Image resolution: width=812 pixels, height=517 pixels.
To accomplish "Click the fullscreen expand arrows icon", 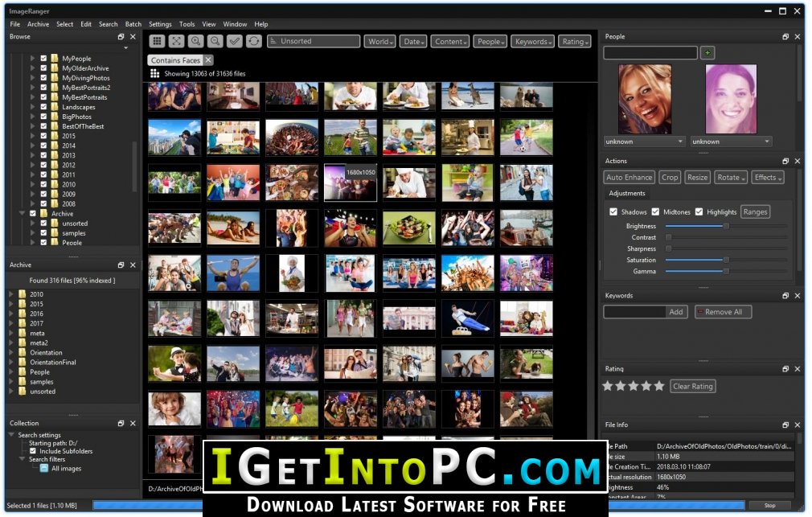I will click(177, 41).
